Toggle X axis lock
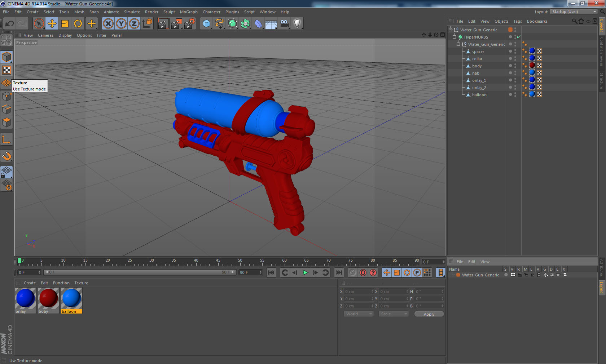 click(x=108, y=24)
